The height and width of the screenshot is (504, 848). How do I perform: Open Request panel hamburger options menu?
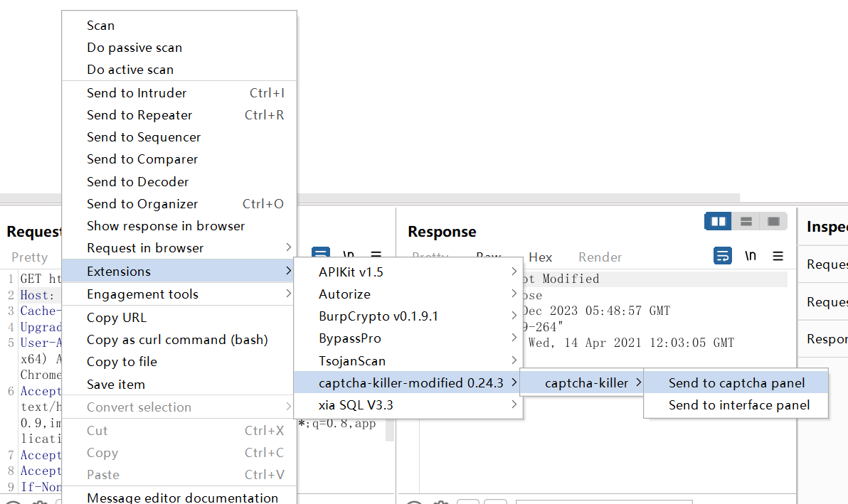click(x=376, y=253)
